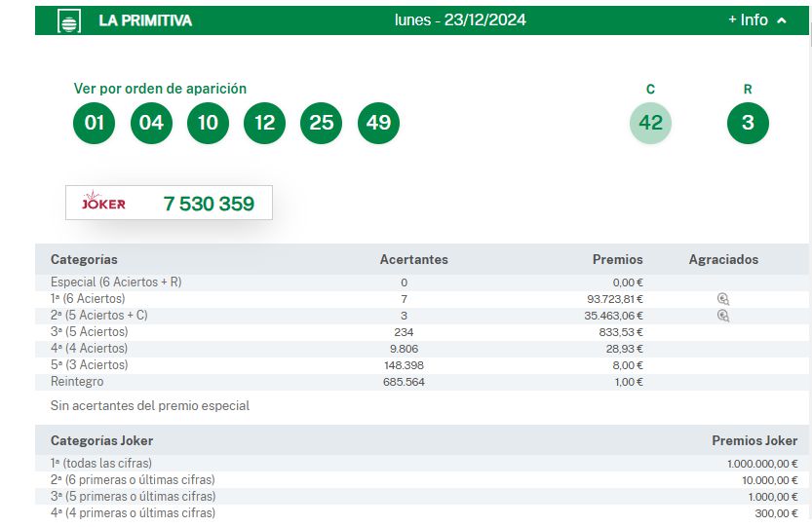Click the LA PRIMITIVA header title
Screen dimensions: 812x527
pyautogui.click(x=145, y=20)
